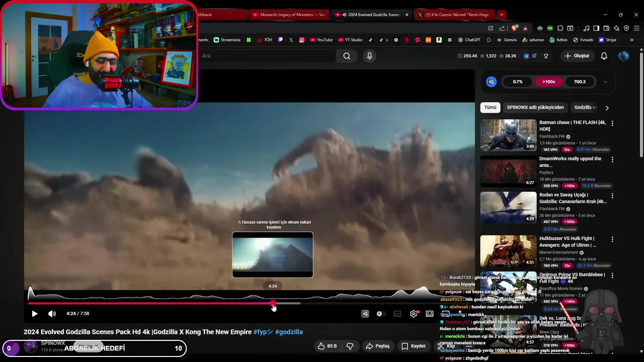Switch to X'te Cosmic Marvel tab
The image size is (644, 362).
click(x=454, y=15)
